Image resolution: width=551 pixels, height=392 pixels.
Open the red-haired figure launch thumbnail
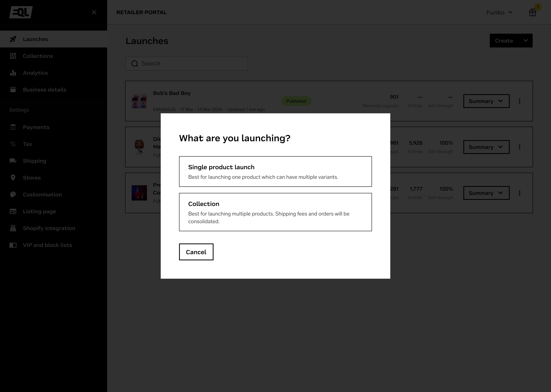click(x=139, y=147)
